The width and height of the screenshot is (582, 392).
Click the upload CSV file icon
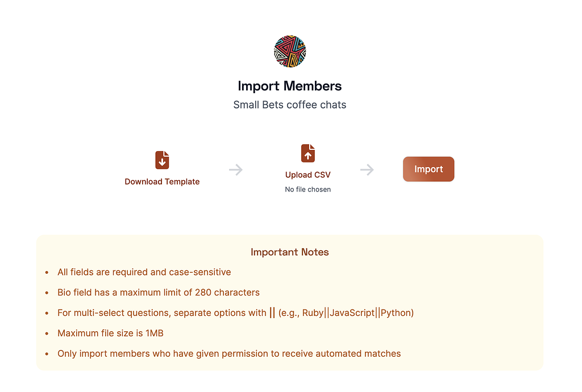307,153
